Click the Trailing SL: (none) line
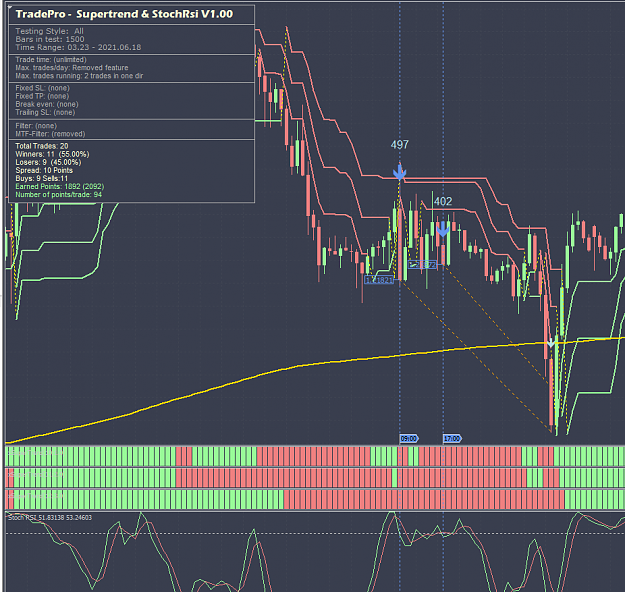Screen dimensions: 625x592 tap(45, 112)
